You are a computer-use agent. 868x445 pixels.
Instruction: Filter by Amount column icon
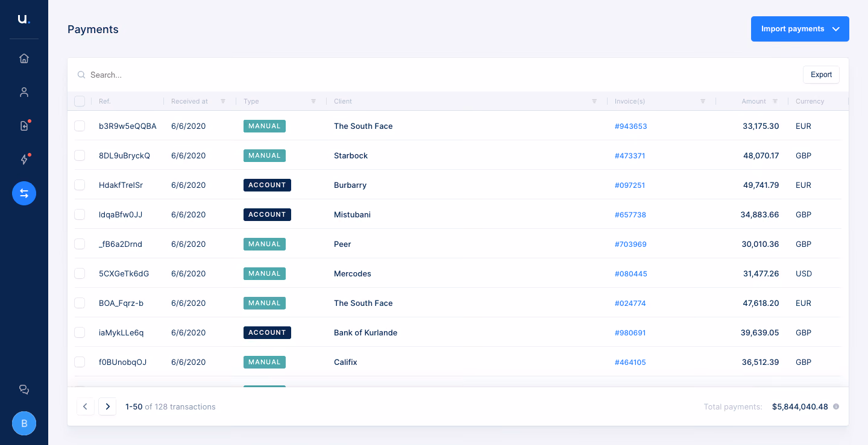(x=775, y=101)
